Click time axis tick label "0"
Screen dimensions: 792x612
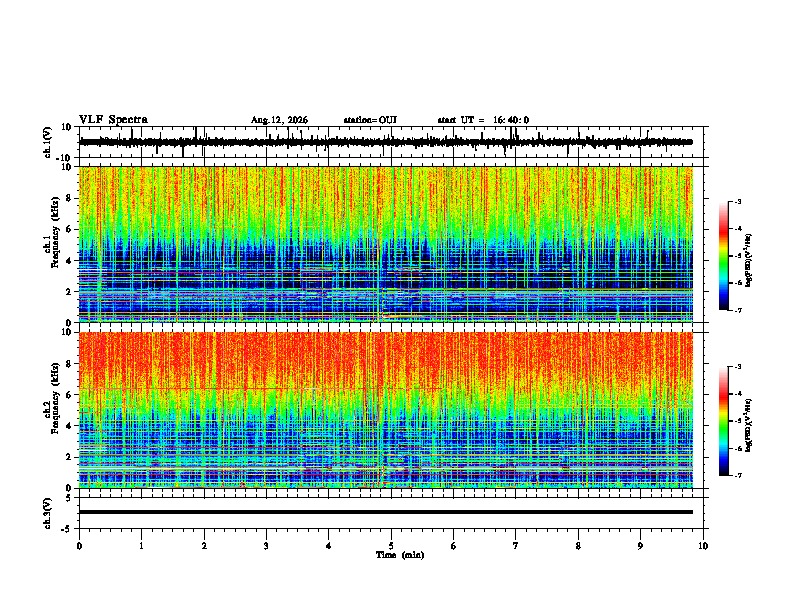(79, 546)
